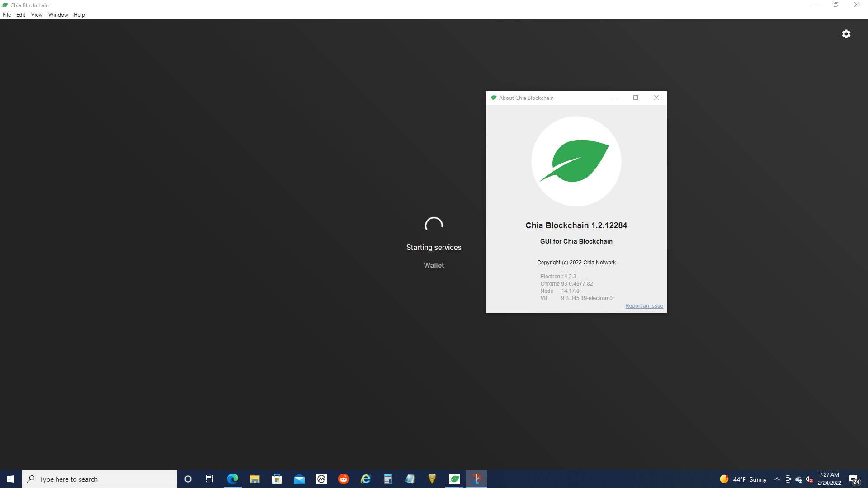Open the notification center icon

(x=854, y=479)
